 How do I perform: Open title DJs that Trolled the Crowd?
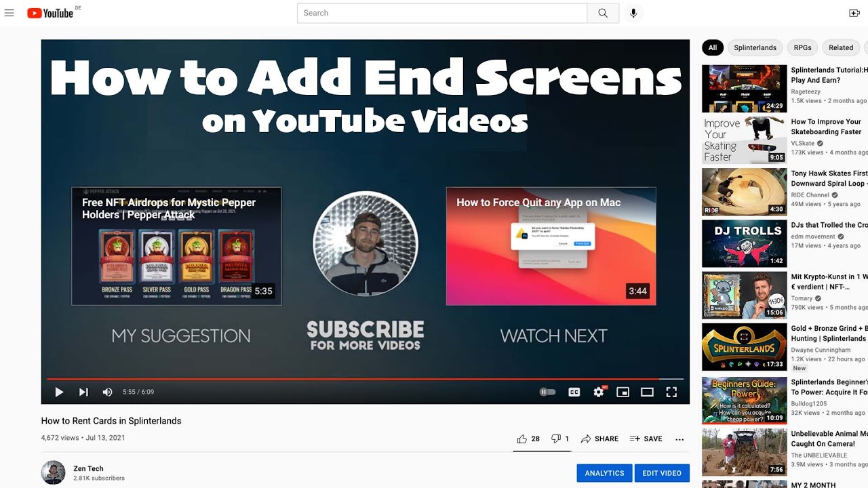point(829,225)
